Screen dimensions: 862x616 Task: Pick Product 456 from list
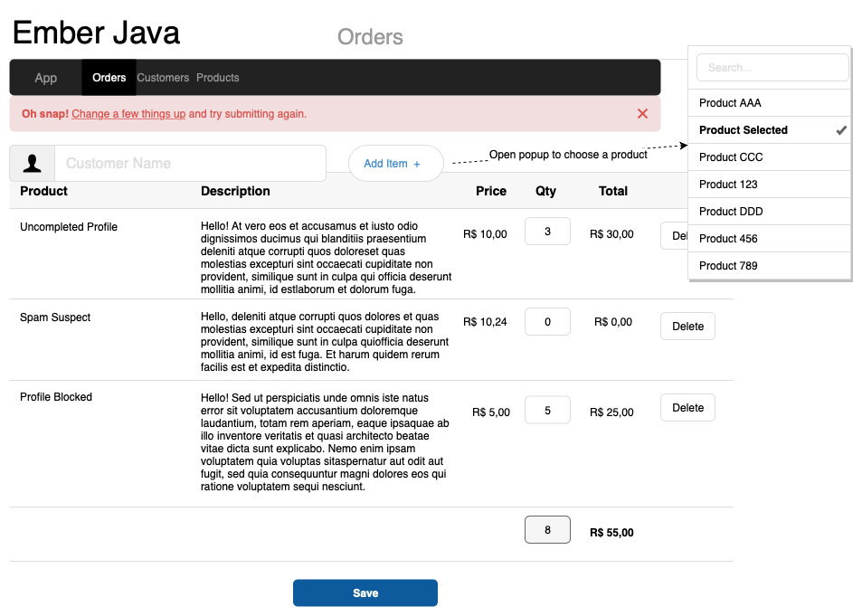point(769,239)
